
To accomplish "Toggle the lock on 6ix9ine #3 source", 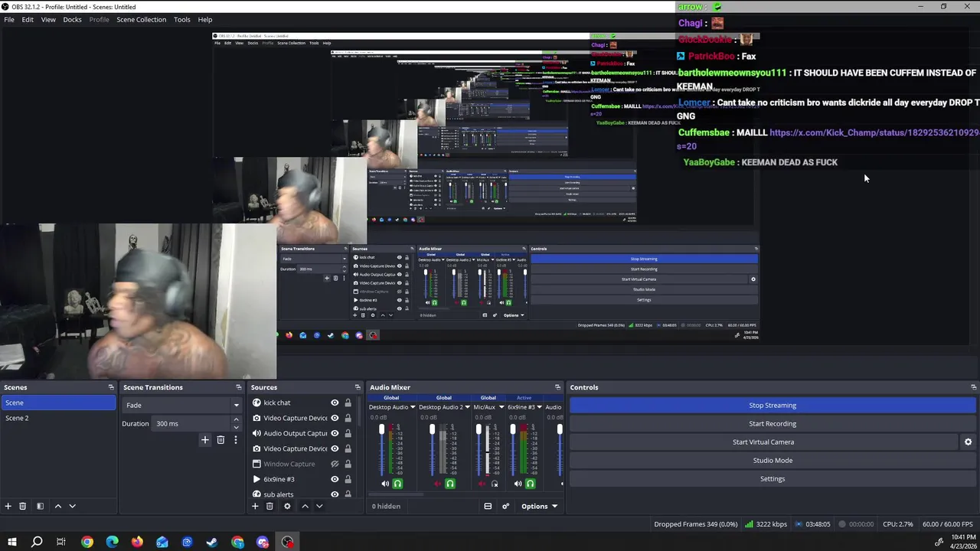I will (348, 479).
